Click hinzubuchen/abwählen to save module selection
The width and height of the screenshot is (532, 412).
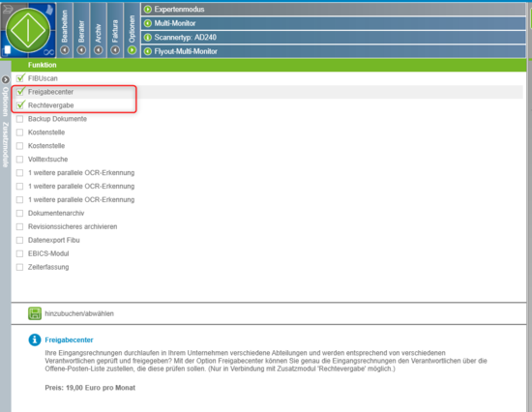79,313
